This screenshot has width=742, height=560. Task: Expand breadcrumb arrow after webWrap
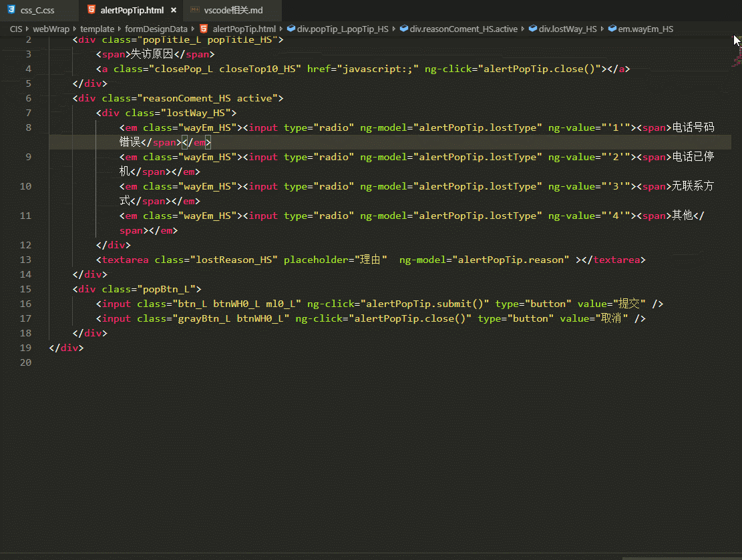pos(74,29)
